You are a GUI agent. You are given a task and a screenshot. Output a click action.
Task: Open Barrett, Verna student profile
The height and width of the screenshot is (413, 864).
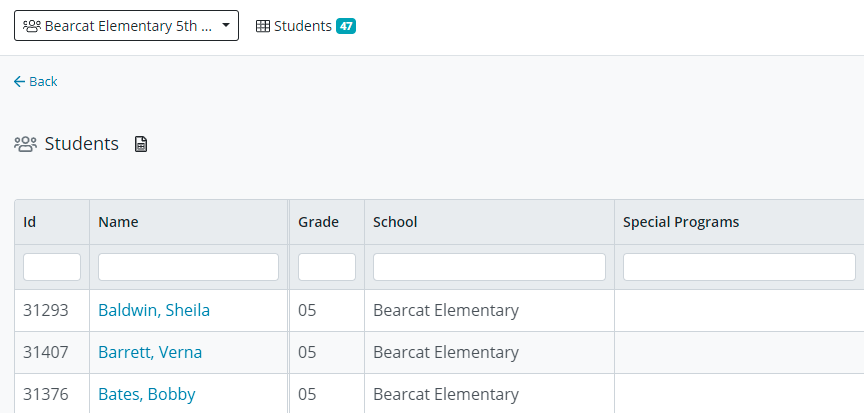[x=150, y=352]
